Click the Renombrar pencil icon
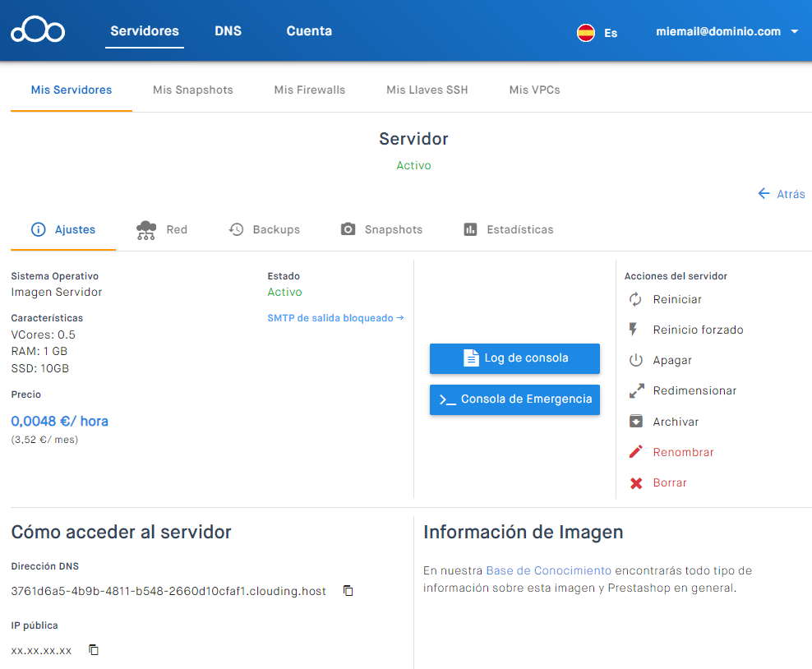The height and width of the screenshot is (669, 812). point(635,452)
